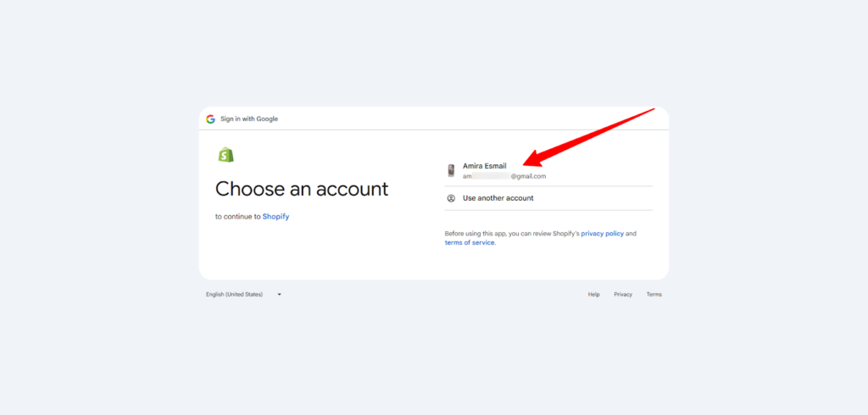Select Use another account option
868x415 pixels.
[x=498, y=198]
